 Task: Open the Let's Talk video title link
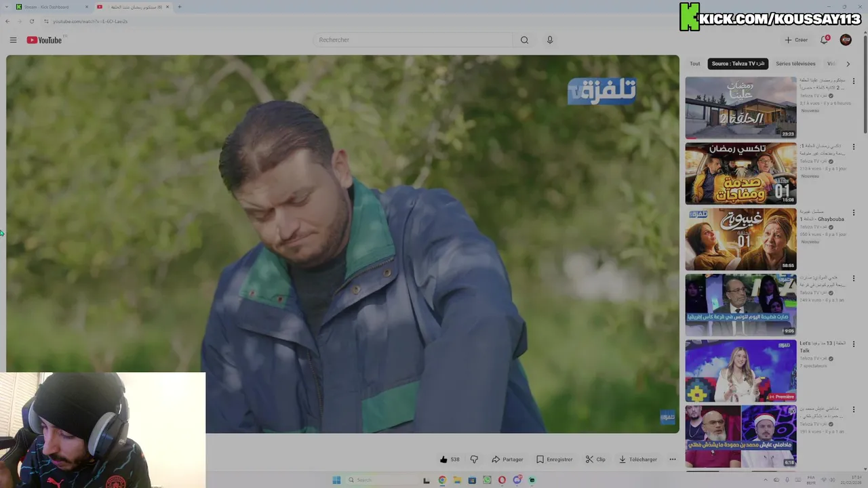click(x=823, y=346)
